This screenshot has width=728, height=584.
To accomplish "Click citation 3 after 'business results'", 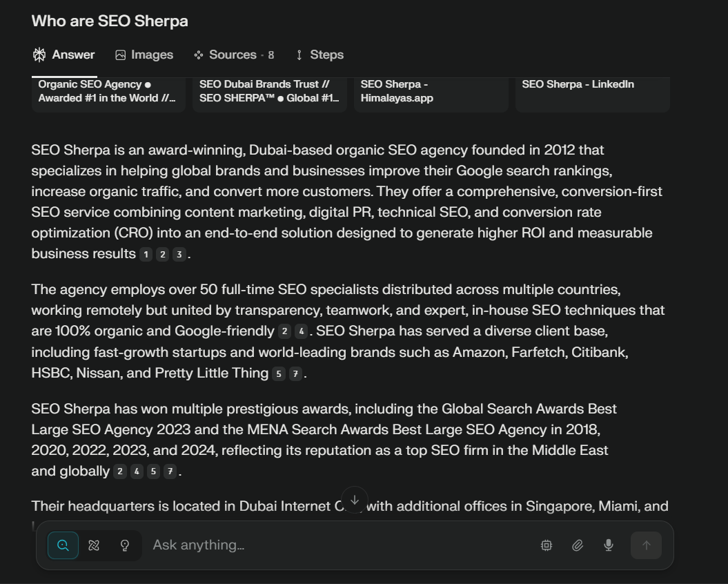I will (179, 254).
